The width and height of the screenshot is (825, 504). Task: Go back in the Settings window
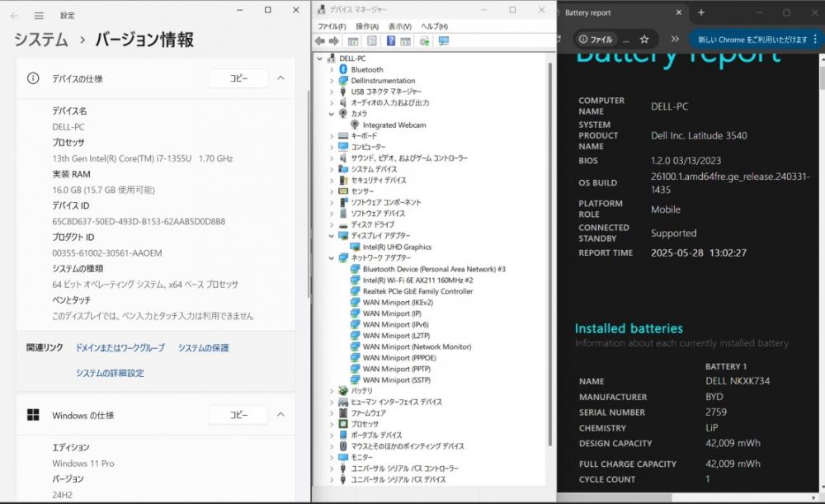[x=14, y=16]
